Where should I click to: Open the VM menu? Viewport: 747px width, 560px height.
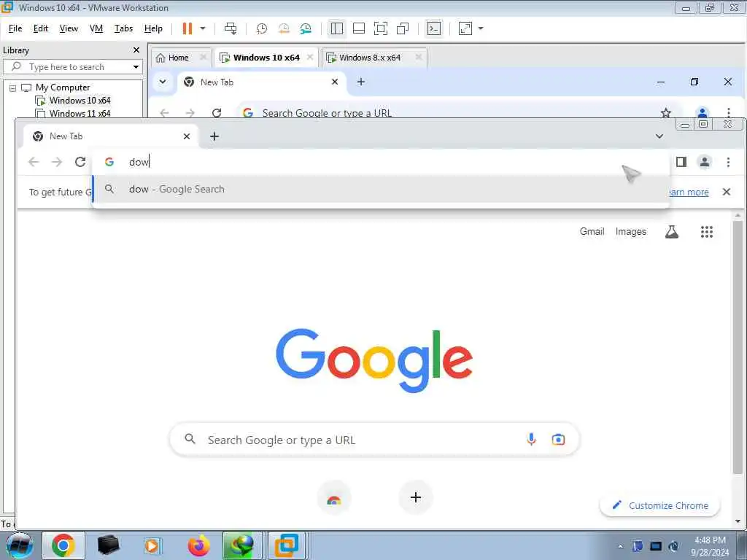click(96, 28)
